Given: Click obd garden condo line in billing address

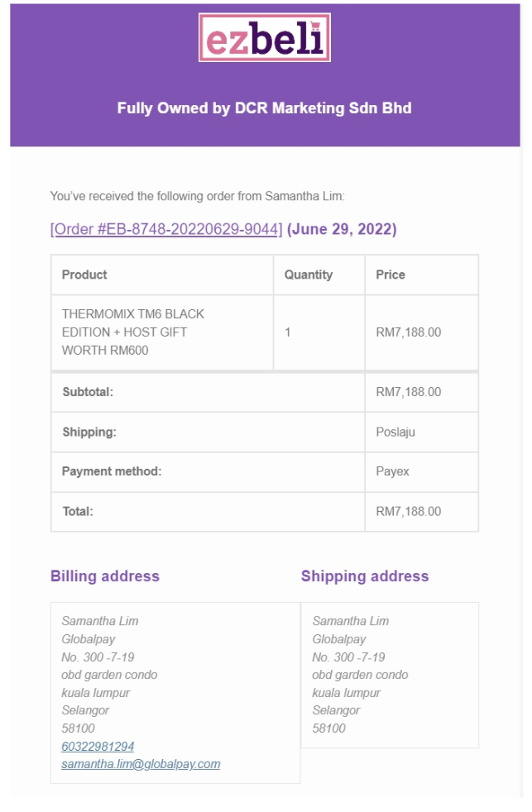Looking at the screenshot, I should (109, 675).
